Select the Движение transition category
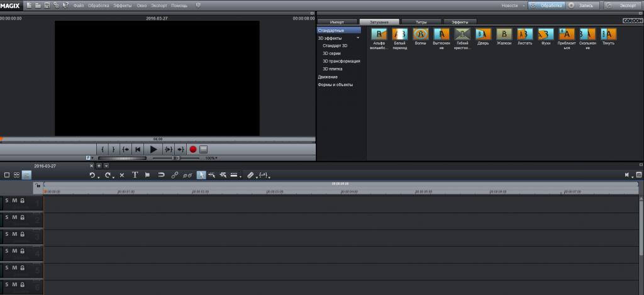Image resolution: width=644 pixels, height=295 pixels. (328, 77)
